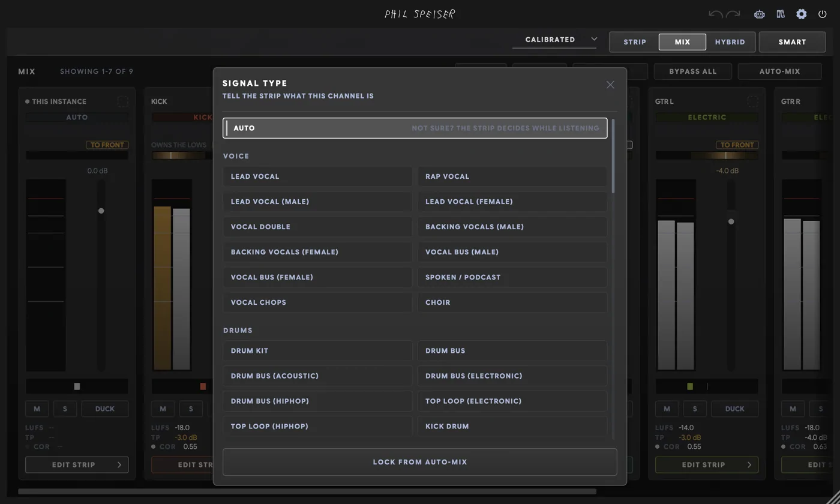840x504 pixels.
Task: Click the signal type list scrollbar
Action: (613, 156)
